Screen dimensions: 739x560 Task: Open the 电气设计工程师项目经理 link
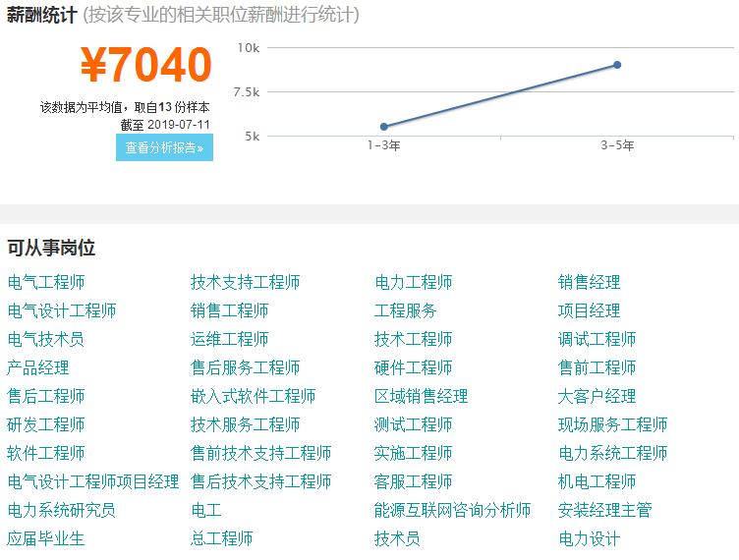coord(93,481)
